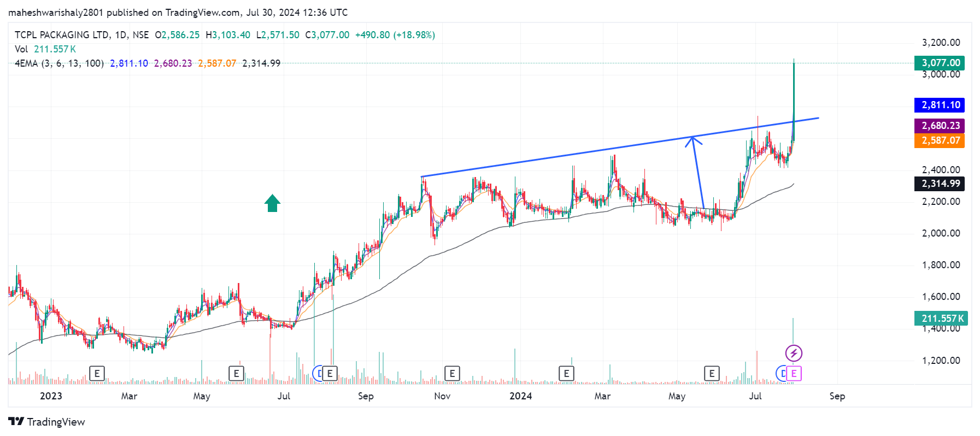
Task: Click the maheshwarishaly2801 username in the header
Action: 56,13
